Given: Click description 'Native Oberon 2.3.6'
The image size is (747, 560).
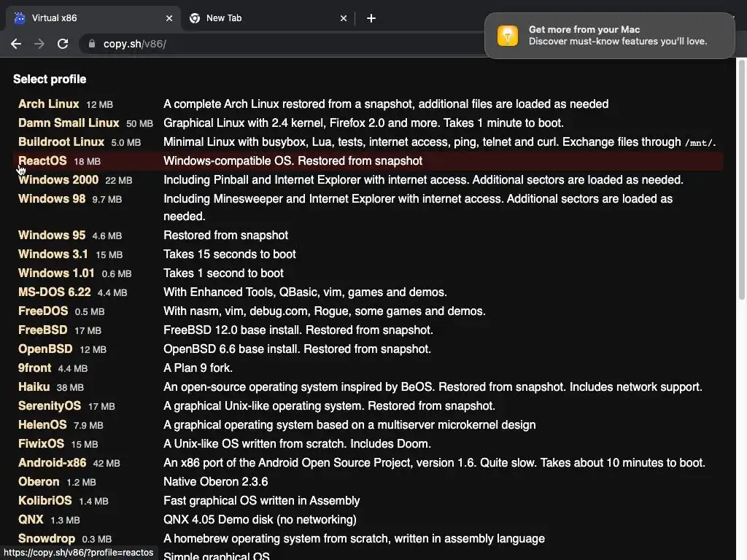Looking at the screenshot, I should 216,481.
